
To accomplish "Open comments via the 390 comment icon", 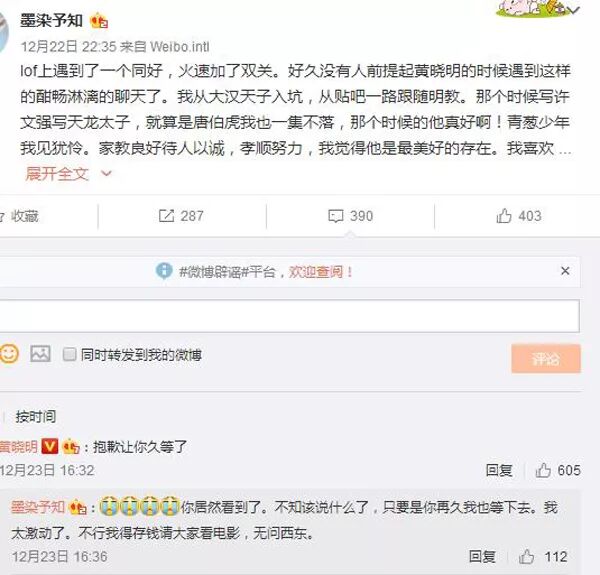I will (336, 216).
